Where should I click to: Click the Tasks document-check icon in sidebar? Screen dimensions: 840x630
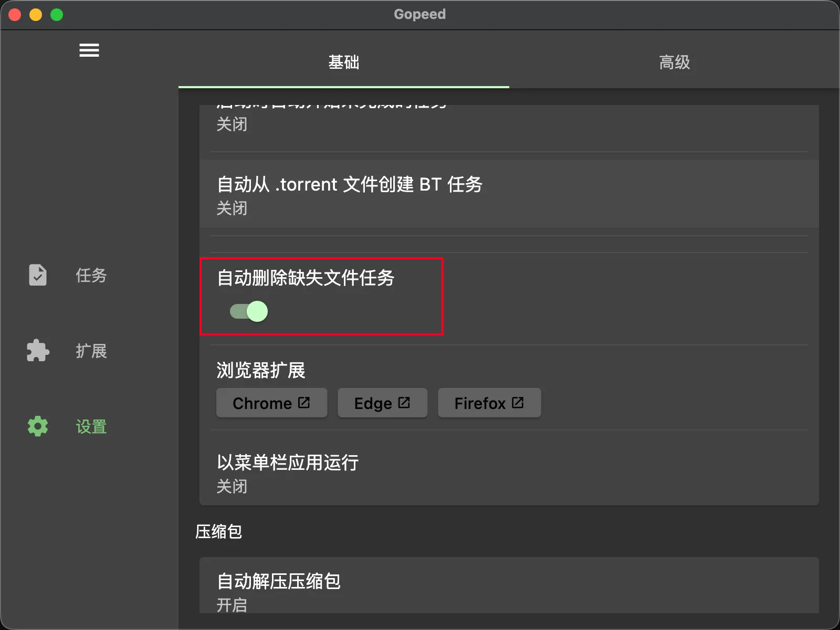[38, 275]
